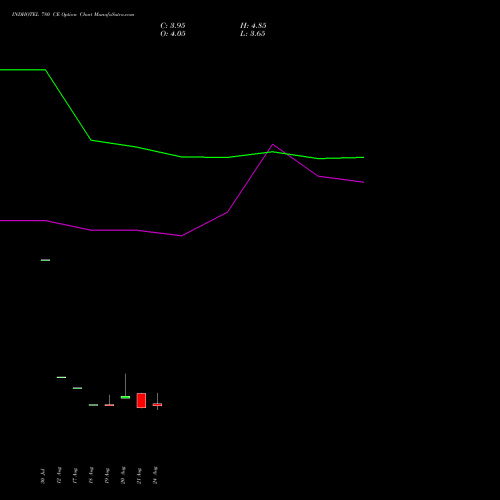Click the 18 Aug date label
This screenshot has width=500, height=500.
tap(91, 475)
